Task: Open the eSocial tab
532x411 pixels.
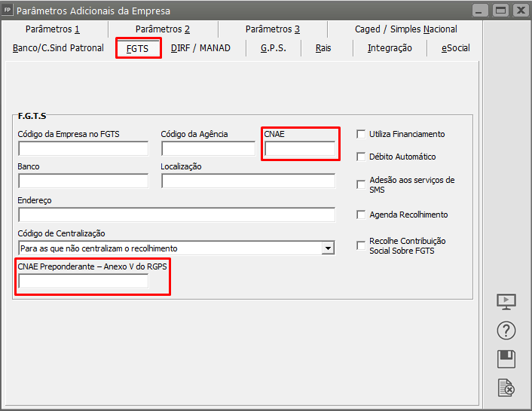Action: point(456,48)
